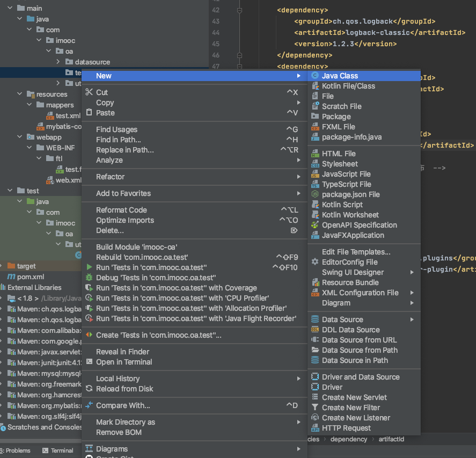
Task: Click the green Run Tests play icon
Action: click(89, 267)
